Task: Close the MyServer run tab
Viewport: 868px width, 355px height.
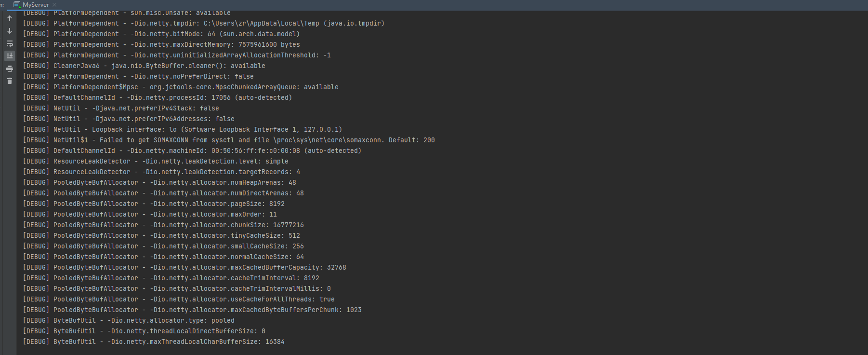Action: pos(54,5)
